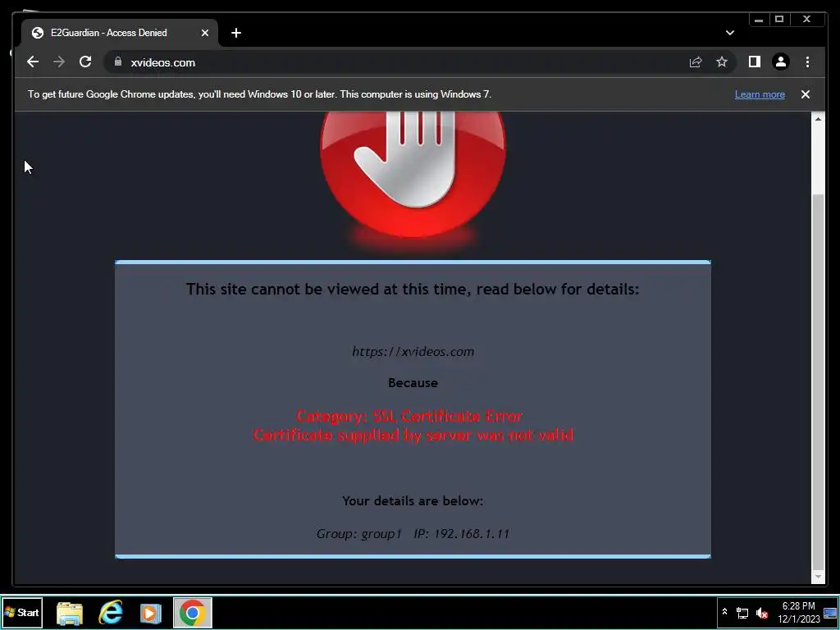Click the forward navigation arrow
The width and height of the screenshot is (840, 630).
click(59, 62)
